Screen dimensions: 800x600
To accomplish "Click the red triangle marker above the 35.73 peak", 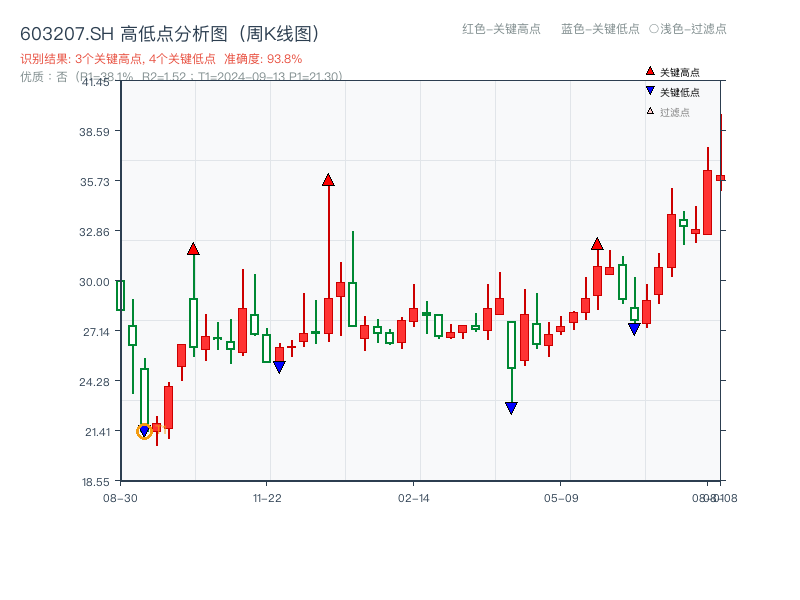I will click(x=327, y=178).
